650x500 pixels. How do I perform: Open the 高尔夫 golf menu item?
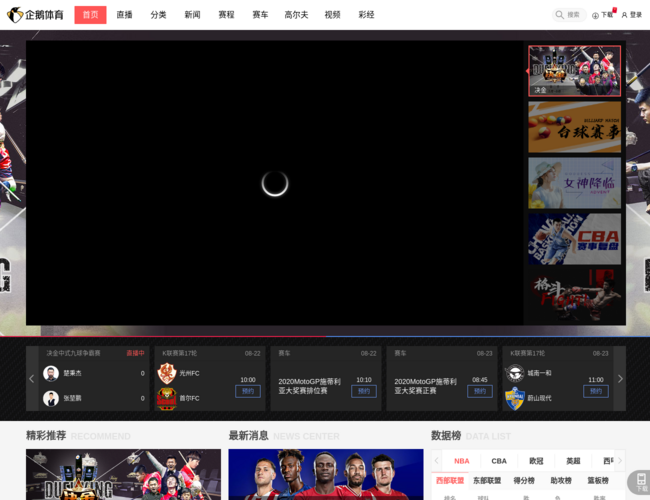pos(296,15)
